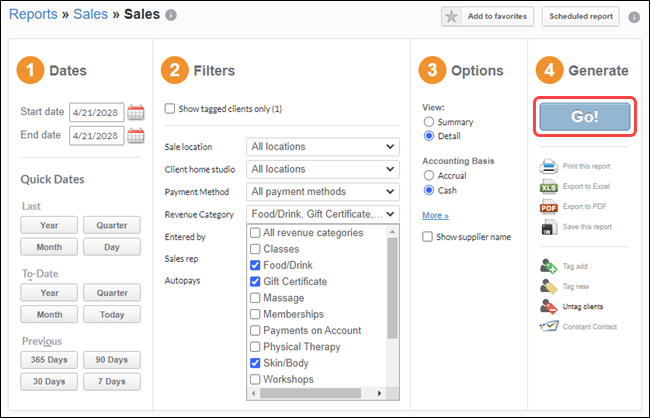Uncheck the Gift Certificate category
Screen dimensions: 650x418
[x=255, y=282]
